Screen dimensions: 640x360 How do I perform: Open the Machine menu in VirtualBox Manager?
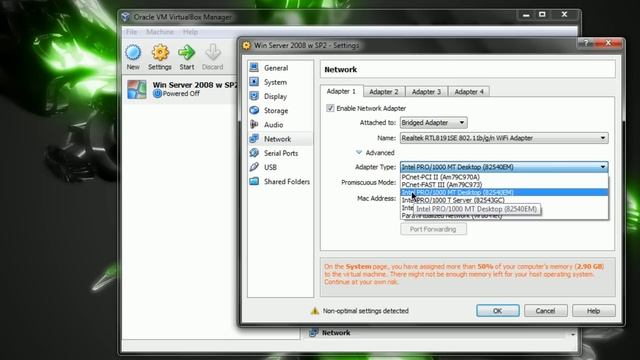(x=160, y=32)
